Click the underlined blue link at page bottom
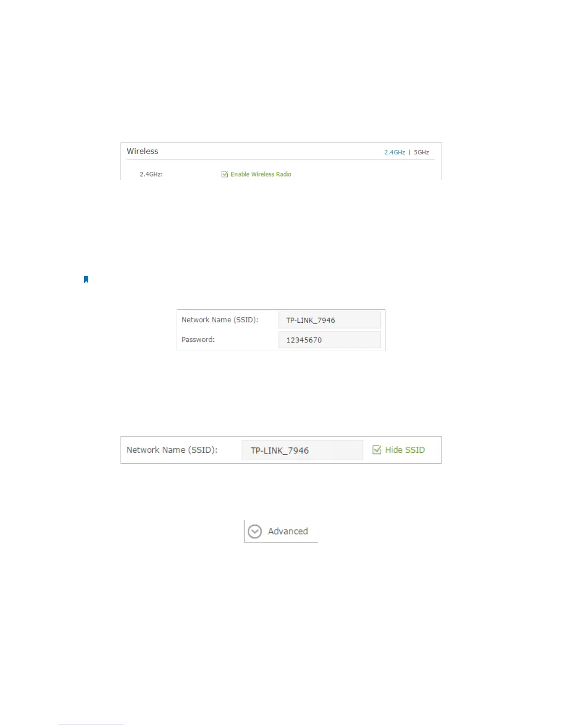 (x=91, y=724)
